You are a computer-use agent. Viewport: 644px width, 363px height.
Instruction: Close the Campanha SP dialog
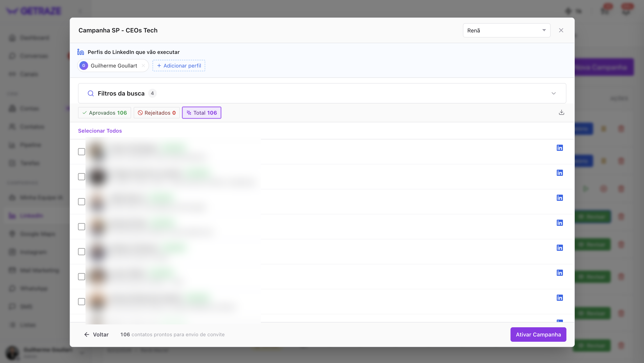pos(561,30)
